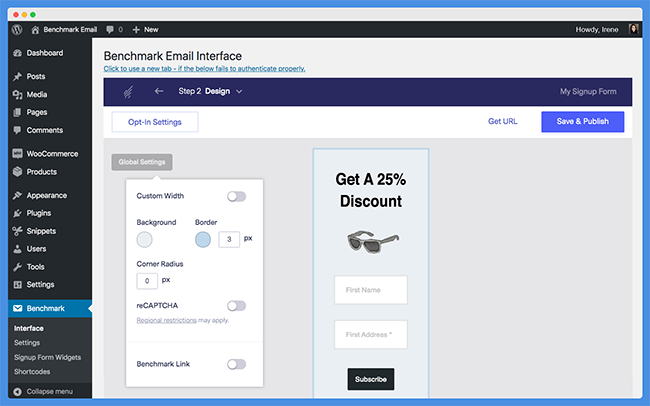Open Irene's user avatar
This screenshot has width=650, height=406.
[x=633, y=29]
